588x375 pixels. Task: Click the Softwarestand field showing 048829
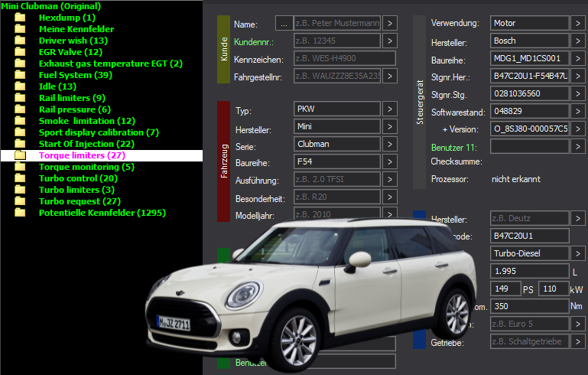(x=529, y=111)
